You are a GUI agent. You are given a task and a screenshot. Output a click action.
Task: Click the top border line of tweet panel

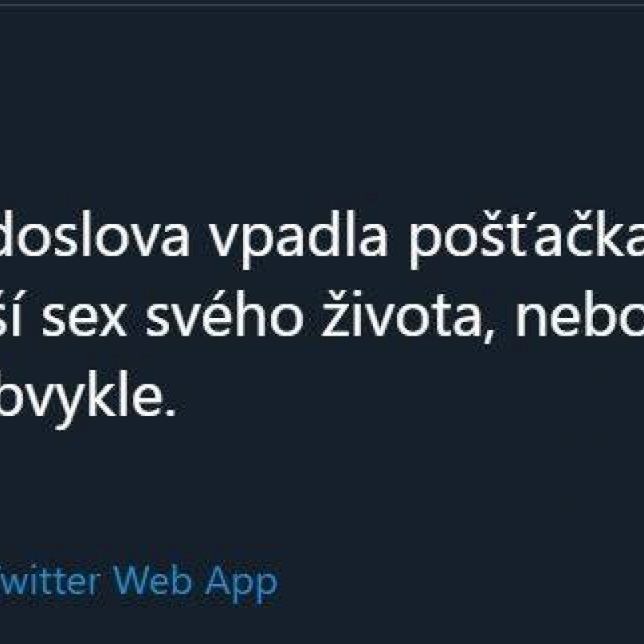click(x=322, y=5)
